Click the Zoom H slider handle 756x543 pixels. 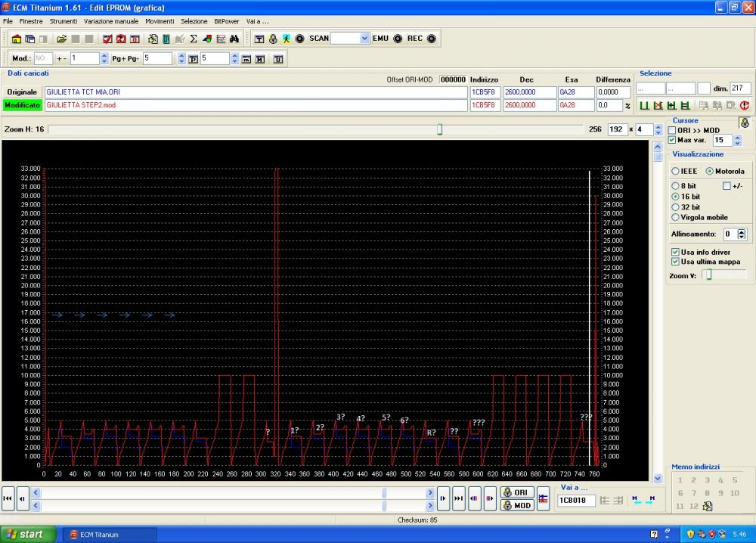point(440,129)
